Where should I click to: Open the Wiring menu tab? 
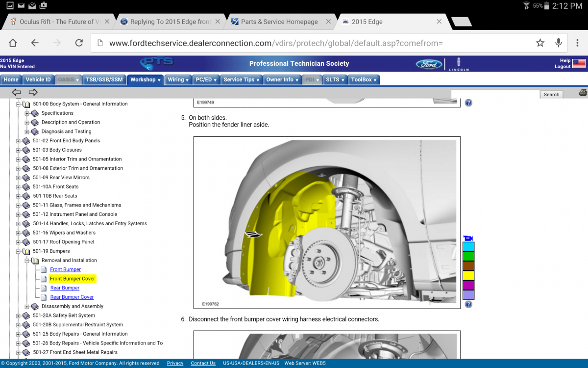(178, 79)
